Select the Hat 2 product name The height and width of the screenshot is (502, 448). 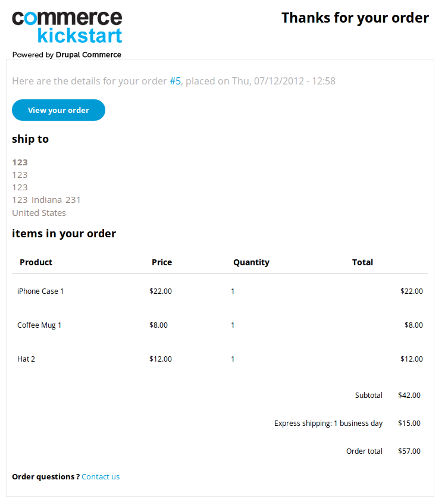point(26,359)
